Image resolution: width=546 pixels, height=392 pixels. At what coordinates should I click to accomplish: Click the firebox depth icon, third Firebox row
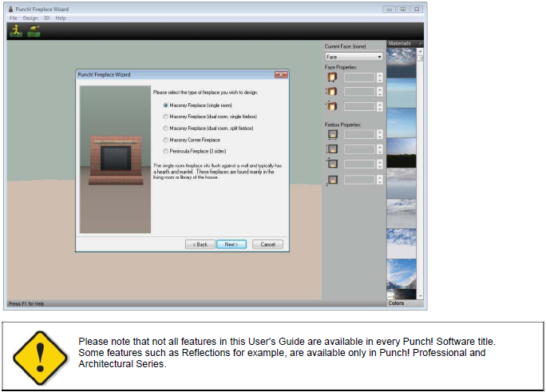[x=332, y=164]
